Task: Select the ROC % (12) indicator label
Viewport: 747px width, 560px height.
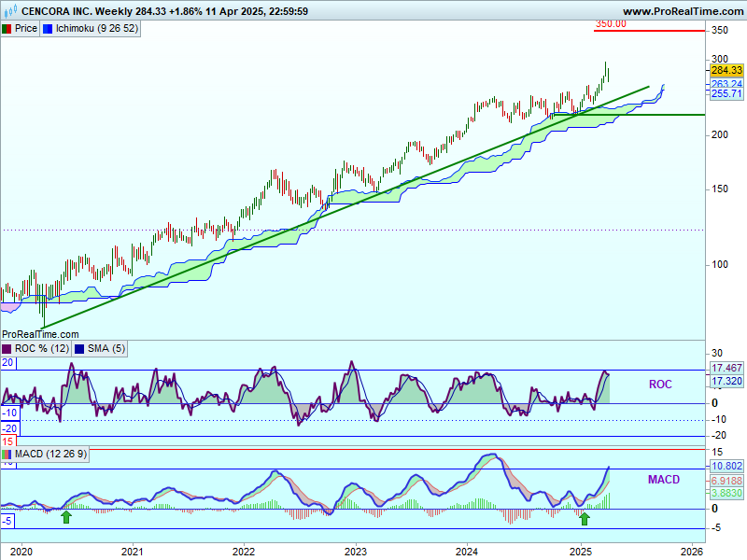Action: tap(41, 348)
